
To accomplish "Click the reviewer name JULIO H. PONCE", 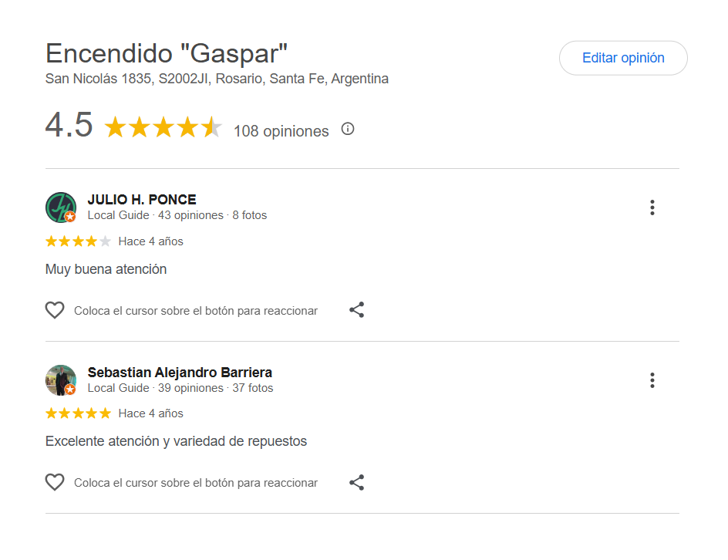I will 142,200.
